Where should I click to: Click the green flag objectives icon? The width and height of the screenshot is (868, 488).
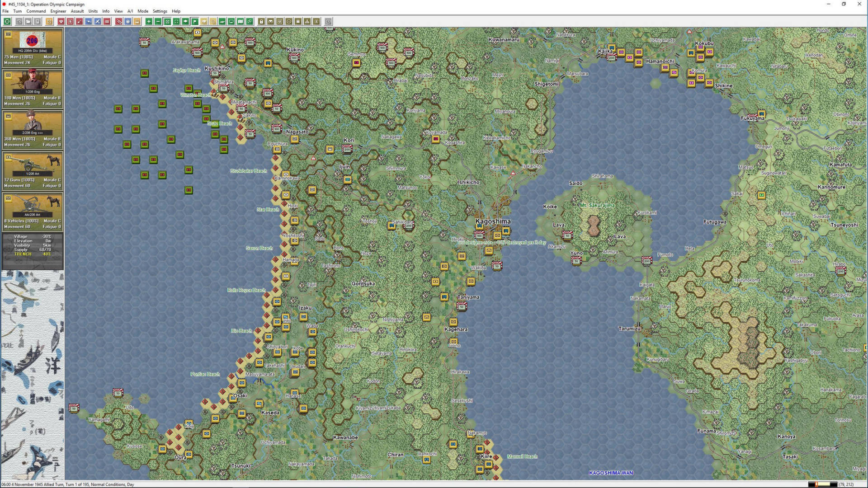194,21
